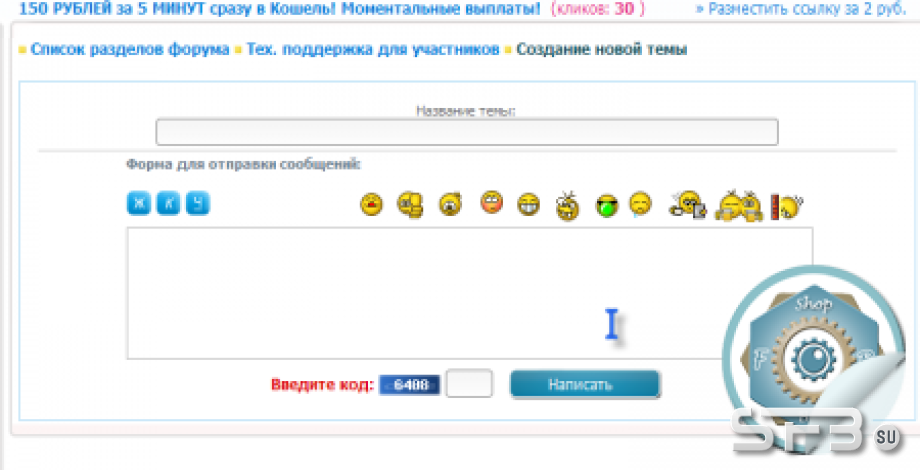Insert the smiley banging head on brick wall
920x470 pixels.
pyautogui.click(x=787, y=206)
